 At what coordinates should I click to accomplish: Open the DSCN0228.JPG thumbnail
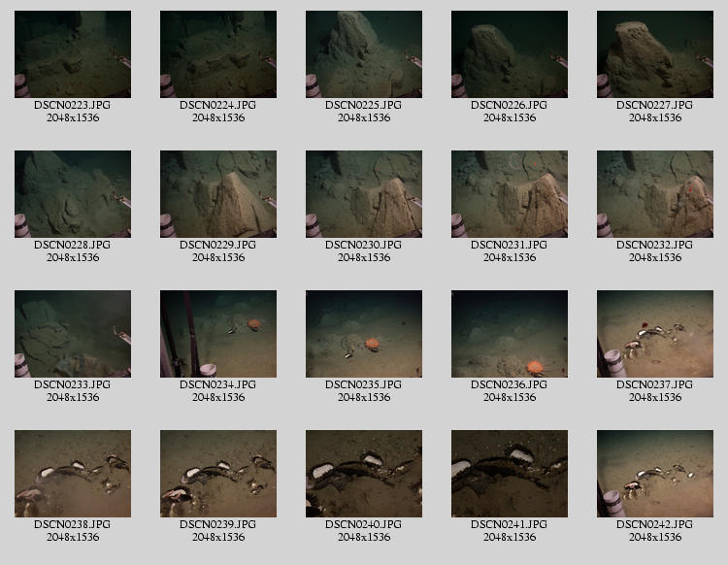[73, 194]
